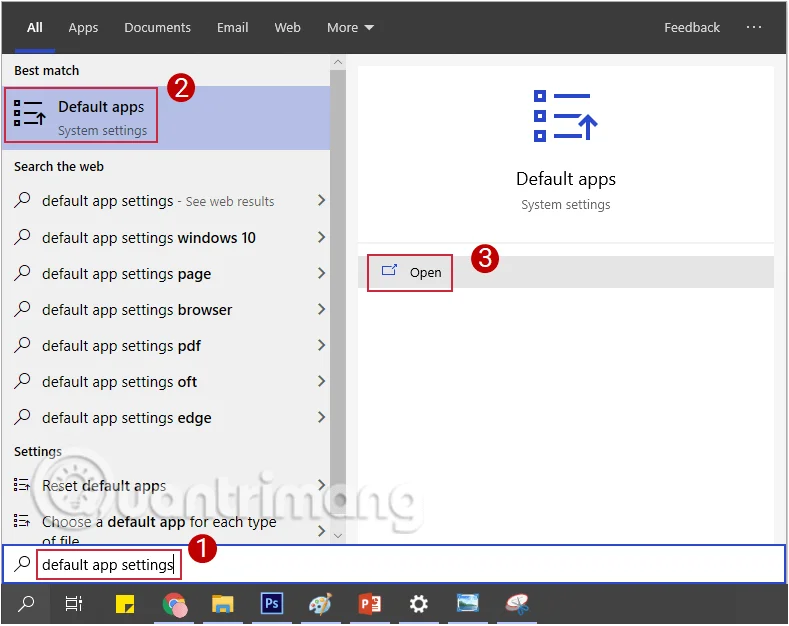Switch to the Documents search tab
The image size is (789, 626).
tap(157, 28)
